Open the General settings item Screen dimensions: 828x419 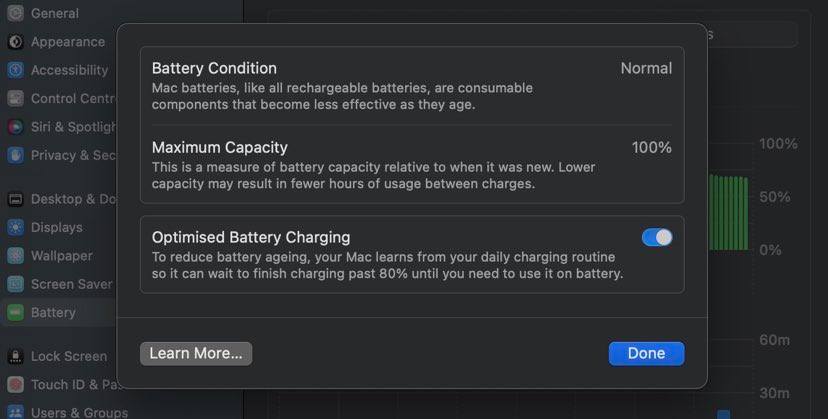point(54,13)
